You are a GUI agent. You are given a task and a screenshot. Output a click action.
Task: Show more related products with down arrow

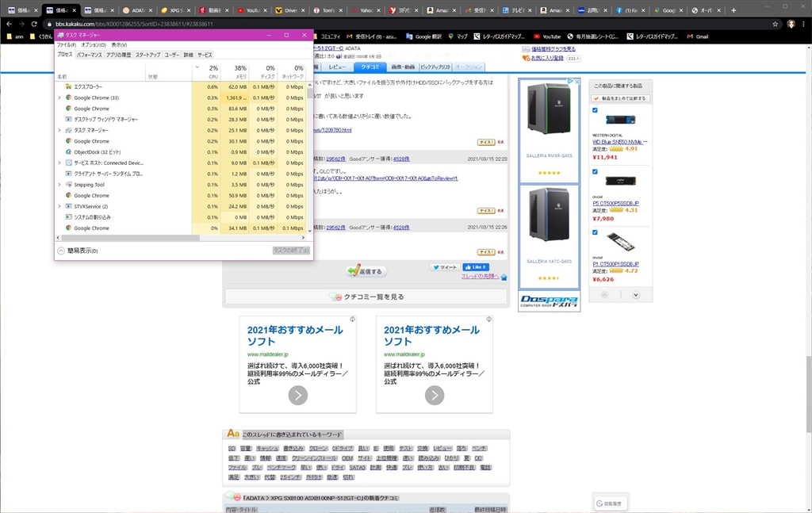click(x=636, y=295)
